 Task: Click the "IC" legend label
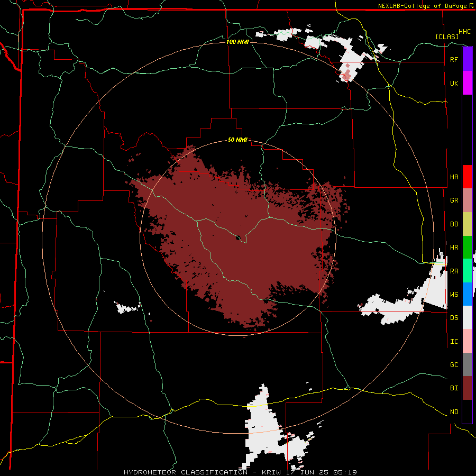[454, 341]
